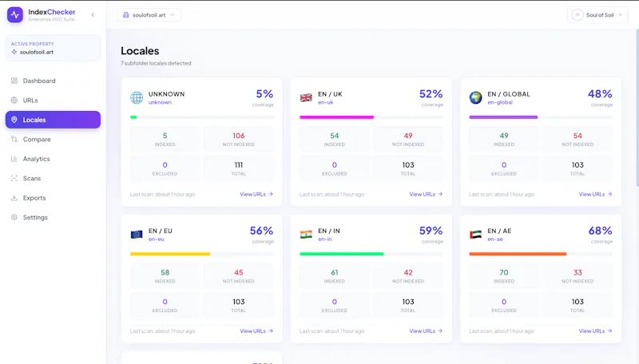The width and height of the screenshot is (639, 364).
Task: Click the en-eu locale code
Action: [156, 239]
